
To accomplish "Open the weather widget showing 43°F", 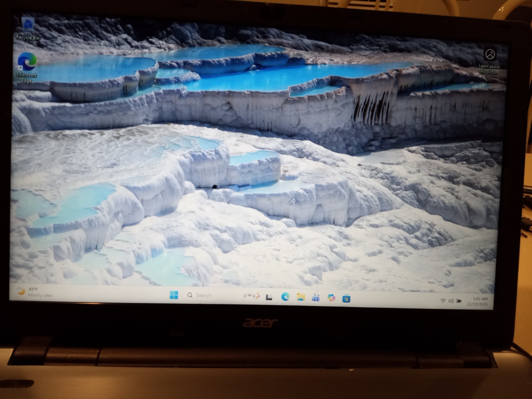I will tap(35, 292).
